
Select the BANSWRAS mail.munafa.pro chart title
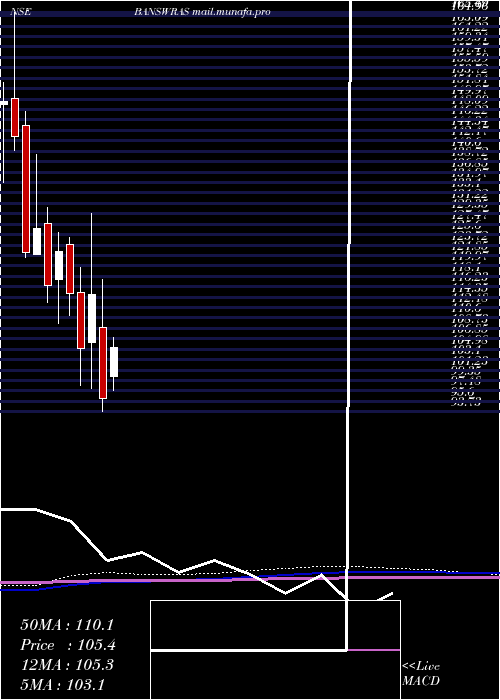(x=202, y=12)
